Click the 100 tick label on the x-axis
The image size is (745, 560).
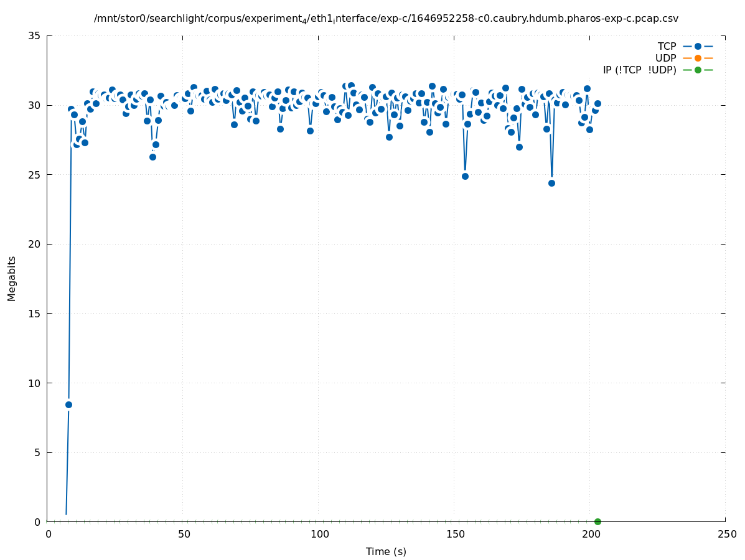[x=319, y=534]
